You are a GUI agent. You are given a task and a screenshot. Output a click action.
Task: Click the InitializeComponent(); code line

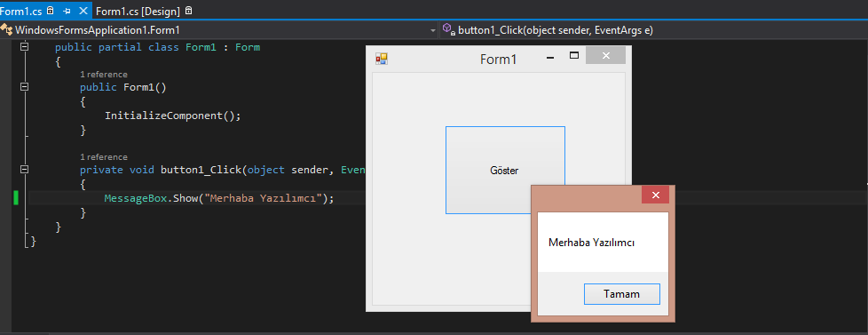tap(173, 116)
